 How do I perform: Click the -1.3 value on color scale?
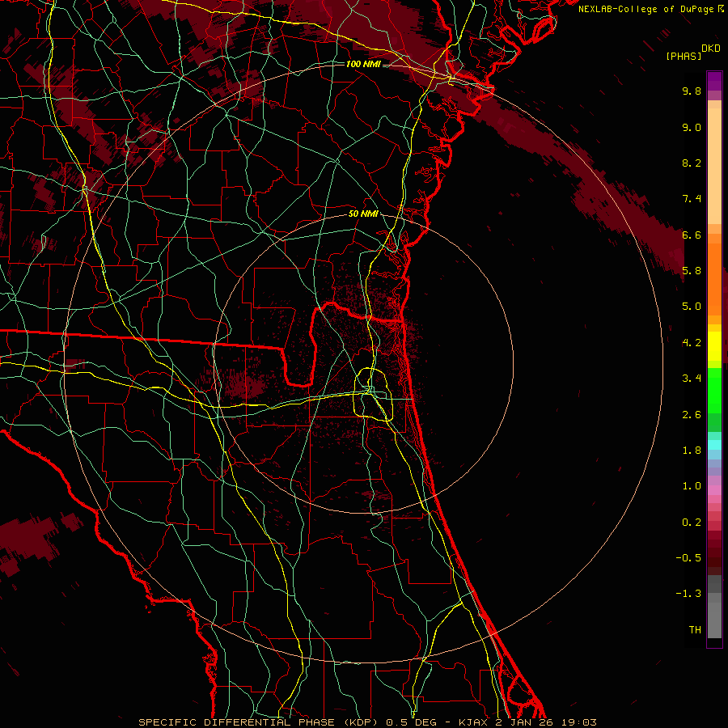click(x=688, y=594)
